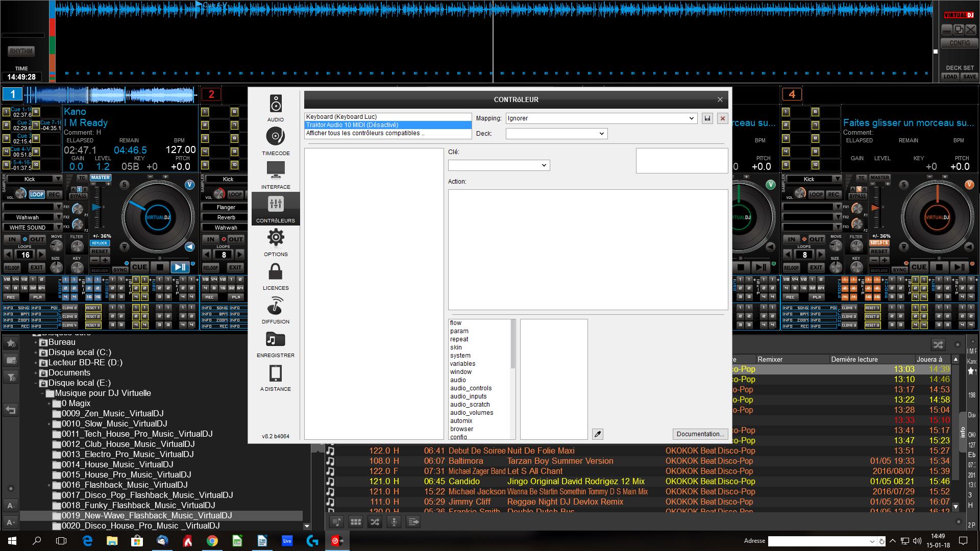This screenshot has height=551, width=980.
Task: Click the shuffle icon in browser bottom toolbar
Action: 375,522
